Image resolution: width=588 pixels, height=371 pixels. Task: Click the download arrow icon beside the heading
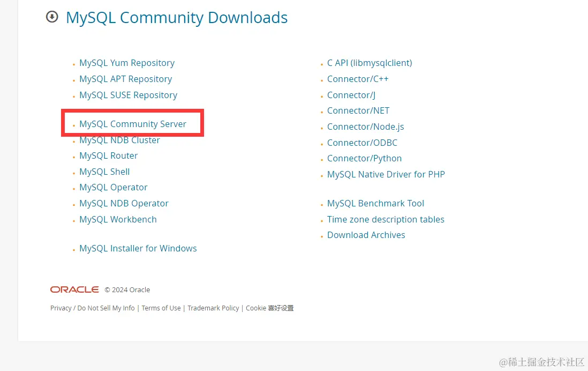pos(52,17)
